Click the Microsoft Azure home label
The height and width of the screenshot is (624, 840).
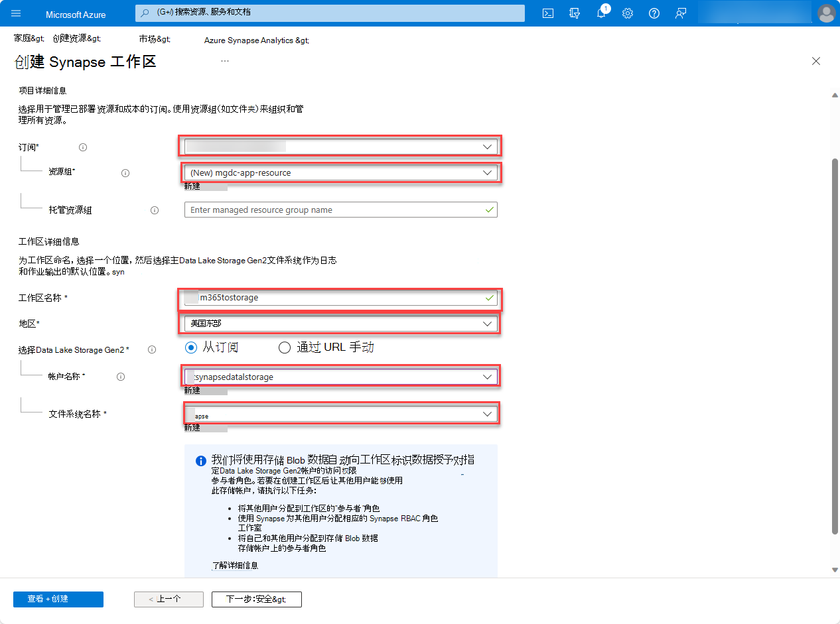click(x=76, y=14)
